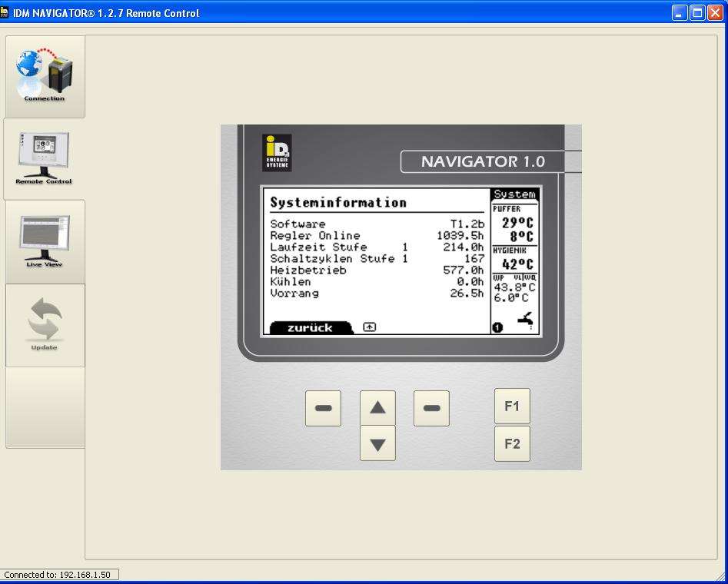Select the up-arrow box icon beside zurück
The height and width of the screenshot is (584, 728).
pyautogui.click(x=369, y=327)
